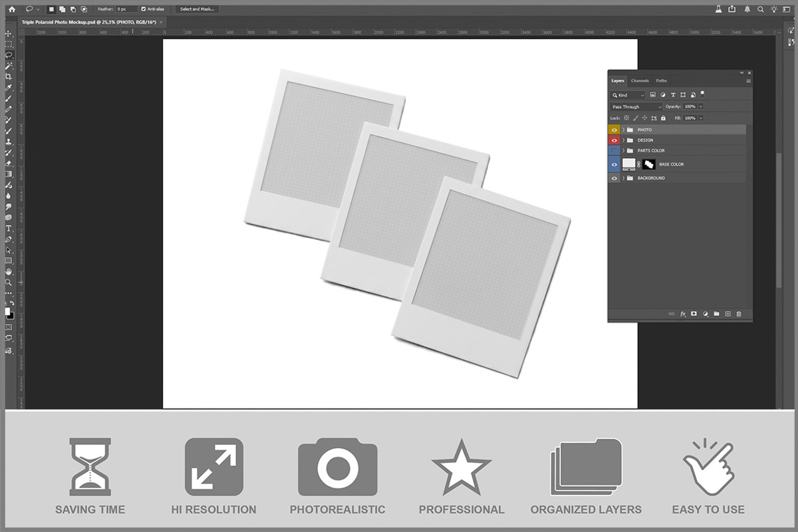Switch to the Paths tab

click(x=661, y=80)
